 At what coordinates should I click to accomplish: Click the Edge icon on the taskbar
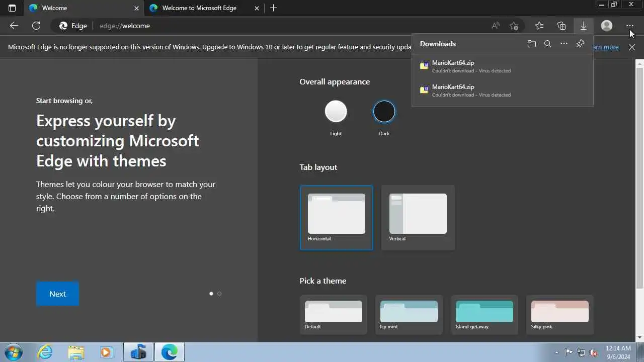[x=169, y=352]
